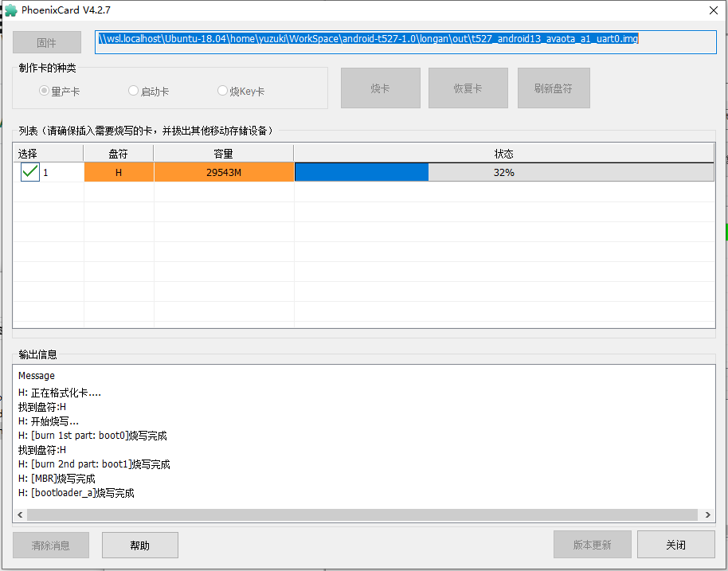Viewport: 728px width, 571px height.
Task: Close the PhoenixCard window with X
Action: coord(711,10)
